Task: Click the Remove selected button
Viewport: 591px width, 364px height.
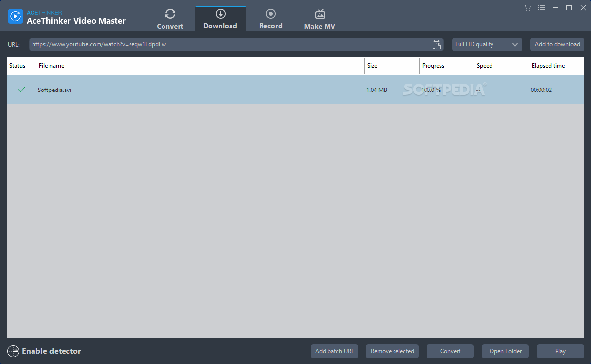Action: coord(392,351)
